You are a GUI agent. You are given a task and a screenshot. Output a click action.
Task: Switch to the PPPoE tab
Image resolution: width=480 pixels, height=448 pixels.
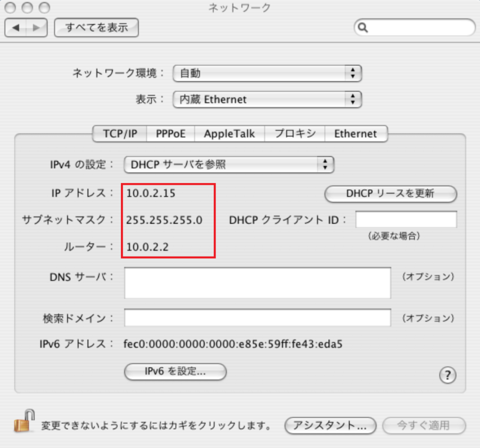[x=171, y=134]
